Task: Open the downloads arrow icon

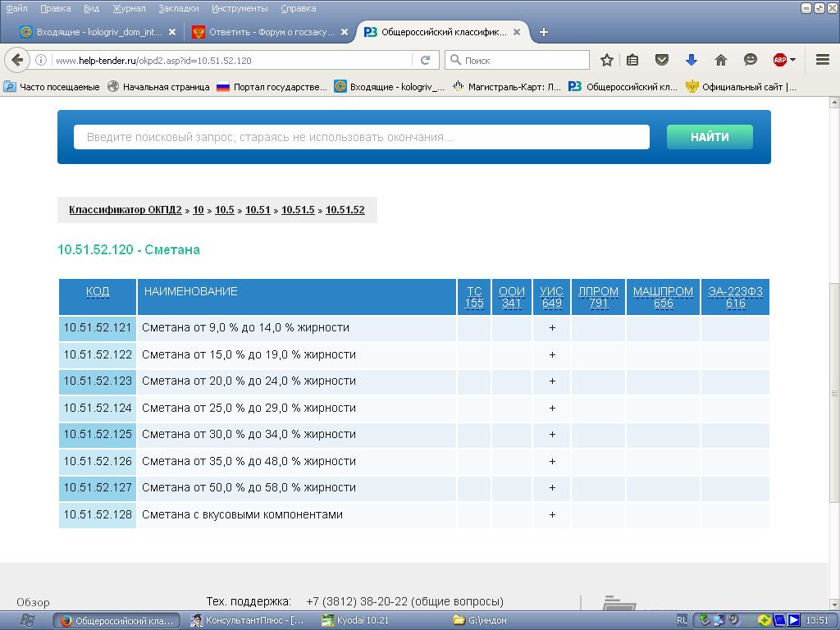Action: 691,60
